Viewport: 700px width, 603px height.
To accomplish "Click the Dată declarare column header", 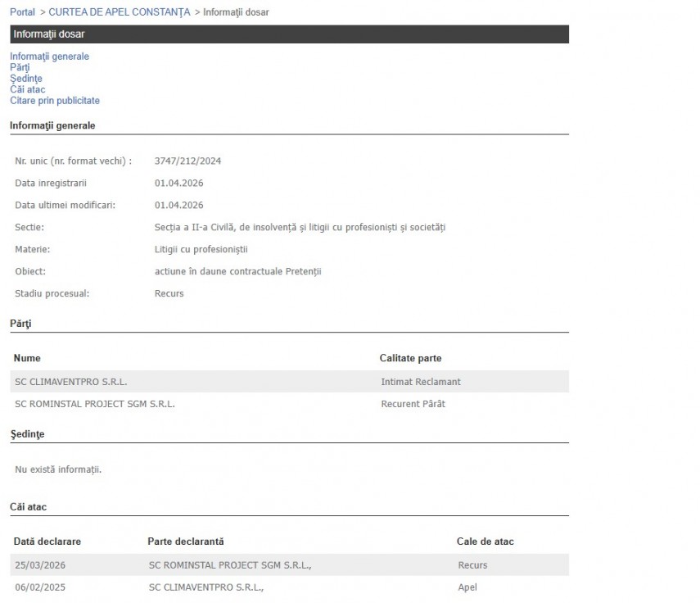I will 47,542.
